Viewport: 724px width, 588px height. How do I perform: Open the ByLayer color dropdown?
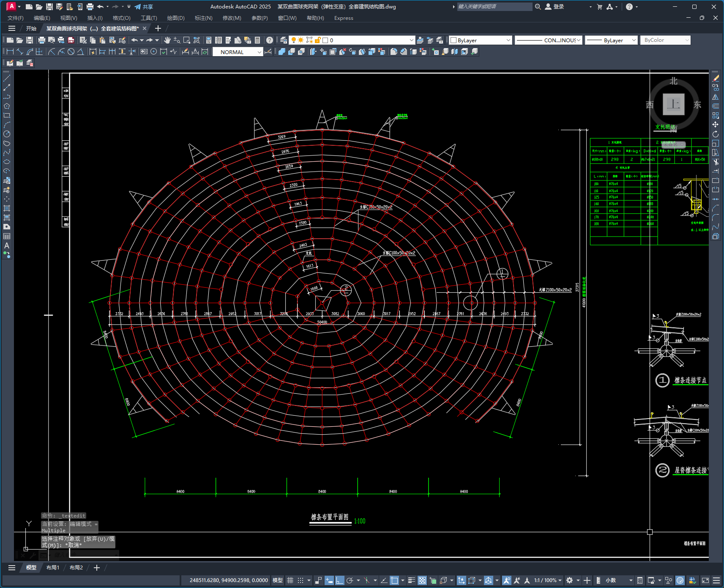[481, 40]
